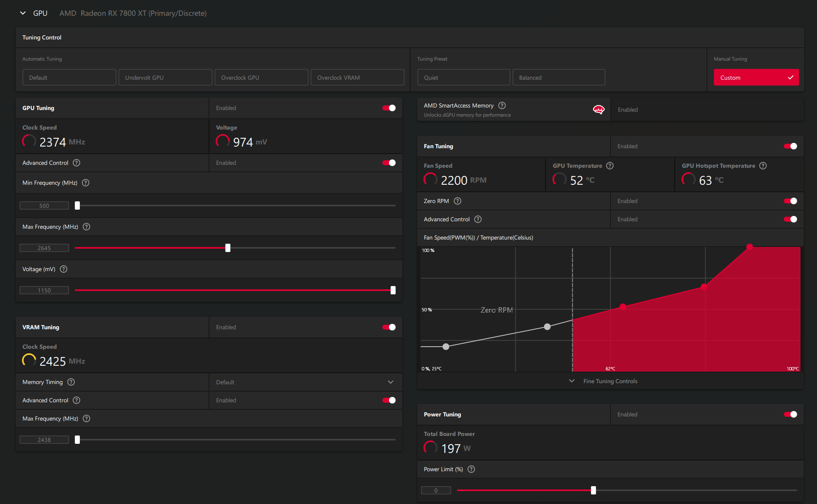Collapse the GPU section chevron

pyautogui.click(x=23, y=13)
